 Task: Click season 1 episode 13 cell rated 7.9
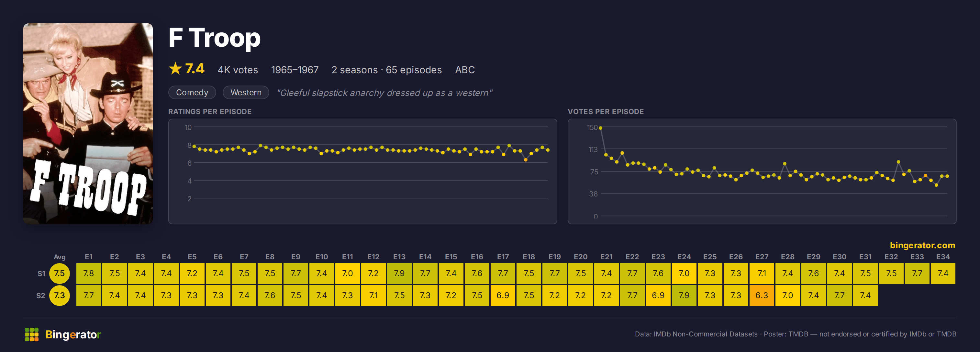click(x=399, y=273)
